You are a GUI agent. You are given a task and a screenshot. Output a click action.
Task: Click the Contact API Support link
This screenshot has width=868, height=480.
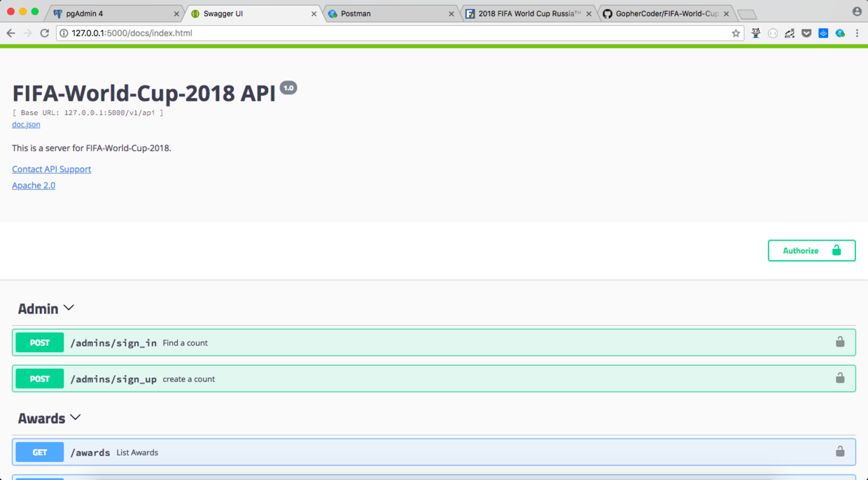[x=51, y=169]
